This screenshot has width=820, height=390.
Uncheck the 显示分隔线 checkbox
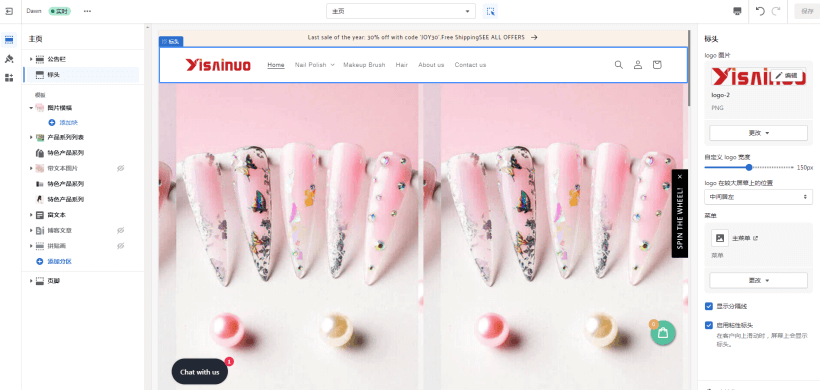tap(709, 306)
